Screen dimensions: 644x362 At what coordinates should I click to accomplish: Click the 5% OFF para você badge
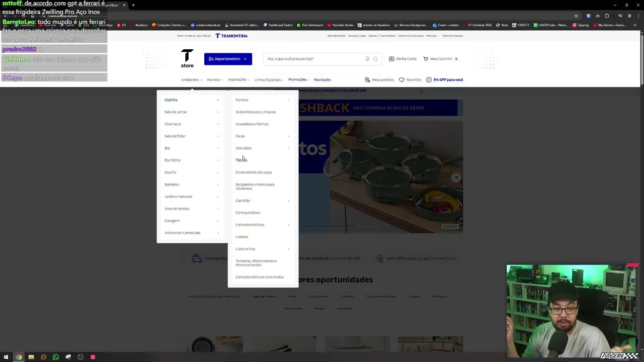pos(445,79)
